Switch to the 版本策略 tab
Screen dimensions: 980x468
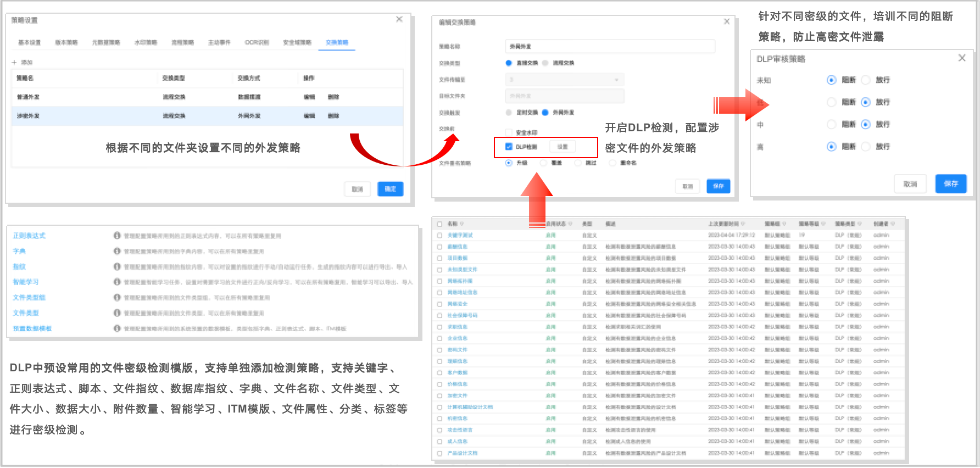click(66, 42)
